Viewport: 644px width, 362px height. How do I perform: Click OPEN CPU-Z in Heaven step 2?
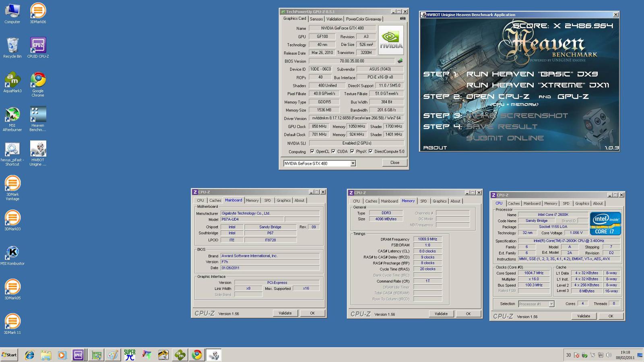tap(497, 97)
